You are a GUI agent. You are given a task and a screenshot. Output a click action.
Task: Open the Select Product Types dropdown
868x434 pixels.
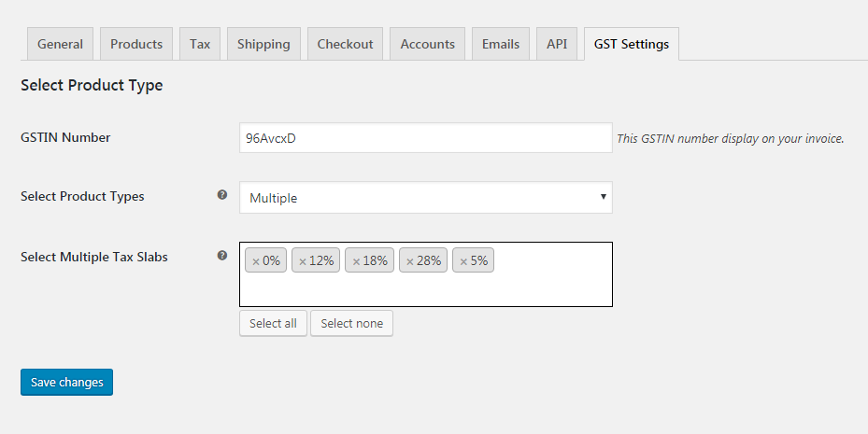point(425,198)
